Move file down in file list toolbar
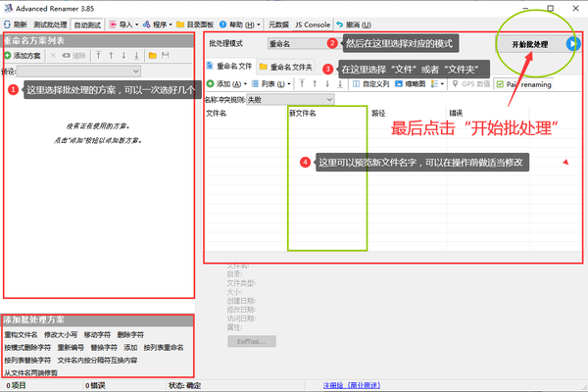 coord(327,83)
